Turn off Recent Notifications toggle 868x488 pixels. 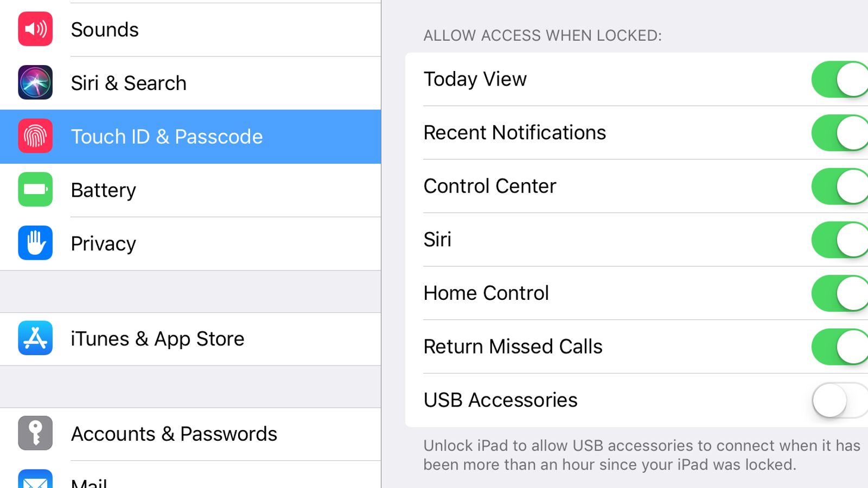pyautogui.click(x=839, y=133)
